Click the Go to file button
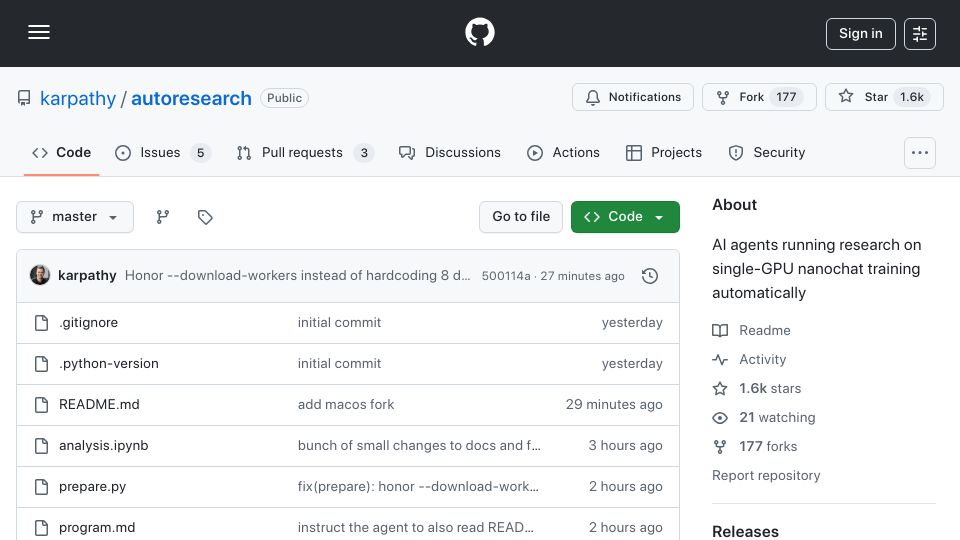This screenshot has height=540, width=960. pos(521,217)
